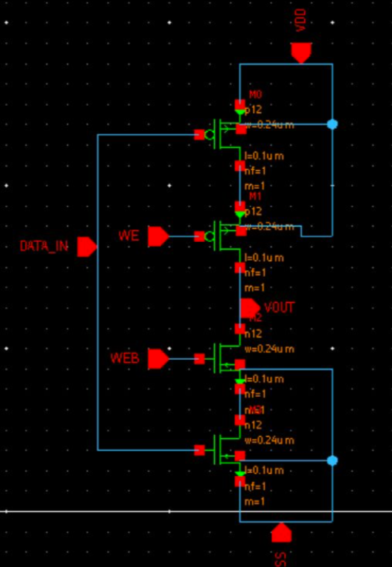Select the VOUT label text
Viewport: 392px width, 567px height.
point(280,308)
